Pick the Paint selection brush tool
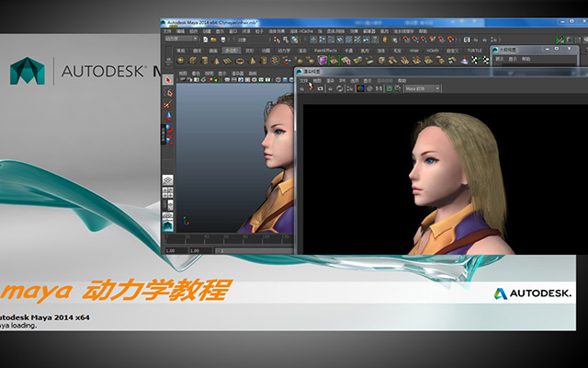 point(168,104)
